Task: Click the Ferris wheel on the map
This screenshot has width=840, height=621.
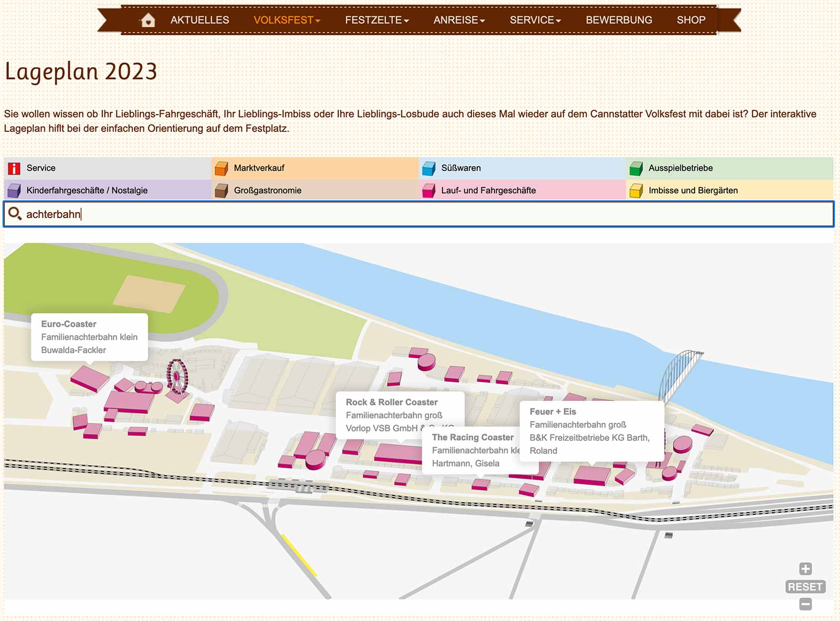Action: [177, 376]
